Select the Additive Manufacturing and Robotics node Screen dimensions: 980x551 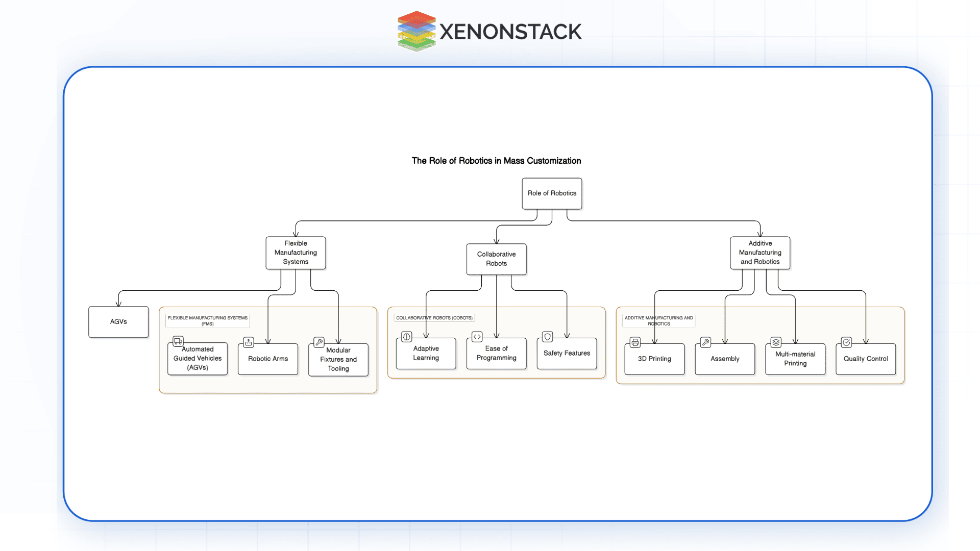760,253
